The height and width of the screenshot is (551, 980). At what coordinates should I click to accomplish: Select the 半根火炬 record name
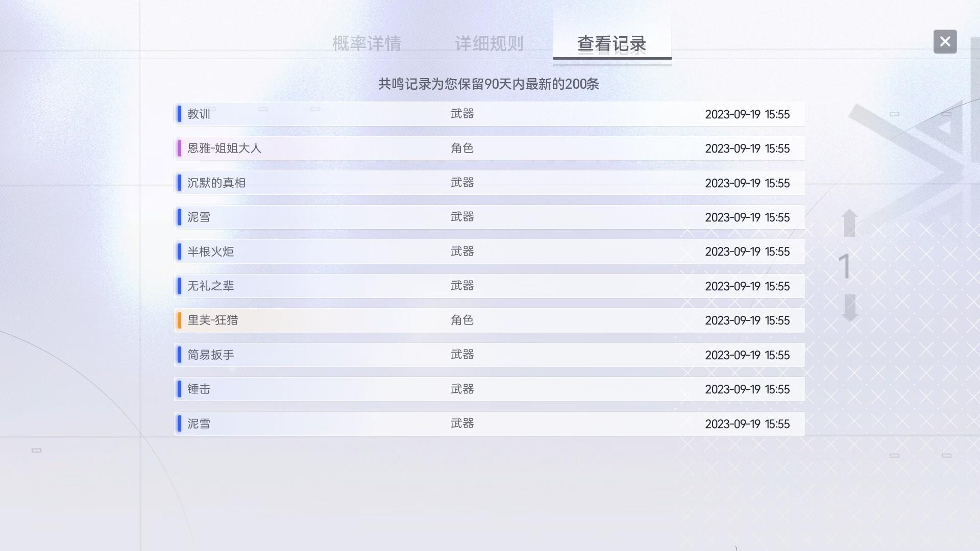(211, 252)
